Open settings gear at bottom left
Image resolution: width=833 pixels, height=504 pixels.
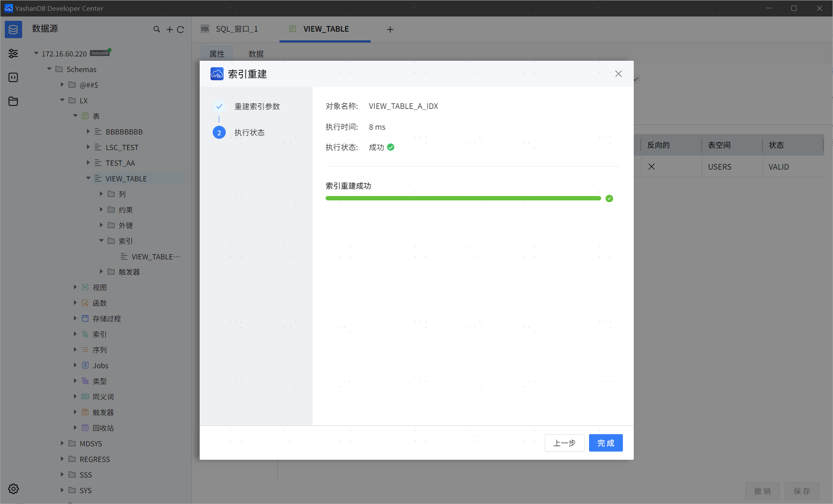tap(13, 489)
